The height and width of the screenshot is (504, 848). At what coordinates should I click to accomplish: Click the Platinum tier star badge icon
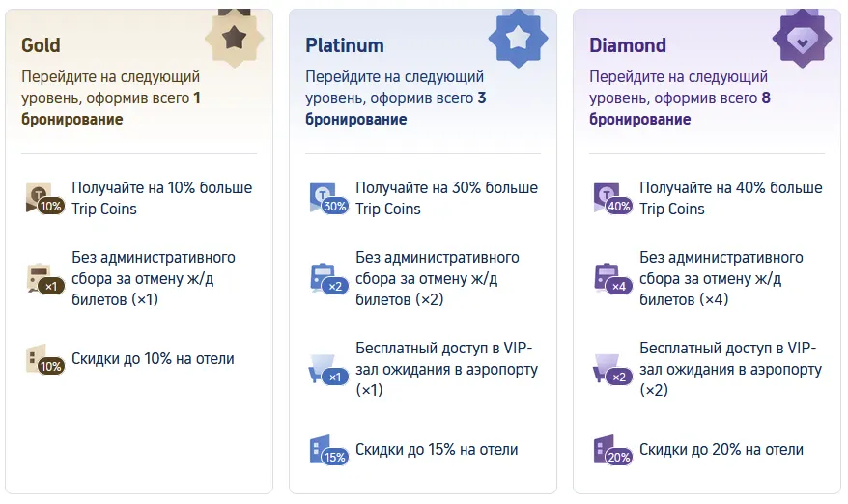coord(518,38)
